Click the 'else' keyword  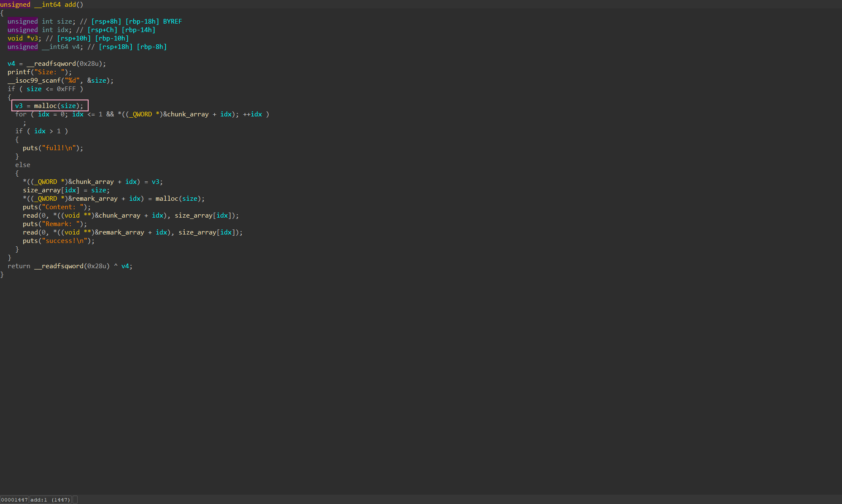pos(23,165)
